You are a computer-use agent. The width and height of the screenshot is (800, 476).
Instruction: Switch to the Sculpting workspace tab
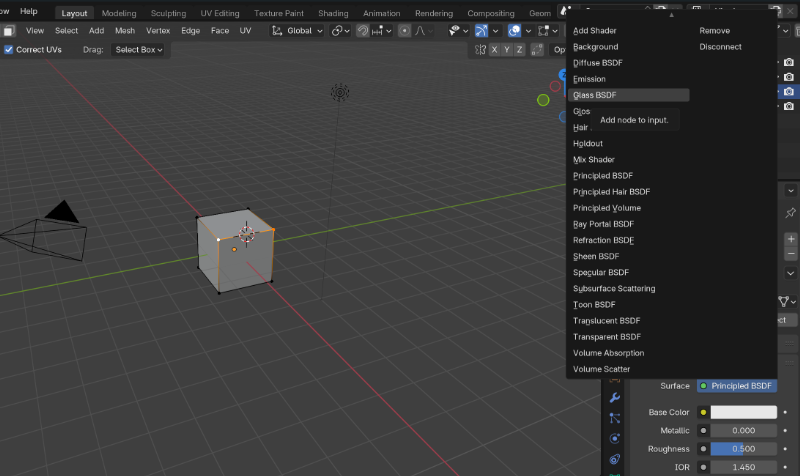pyautogui.click(x=168, y=13)
